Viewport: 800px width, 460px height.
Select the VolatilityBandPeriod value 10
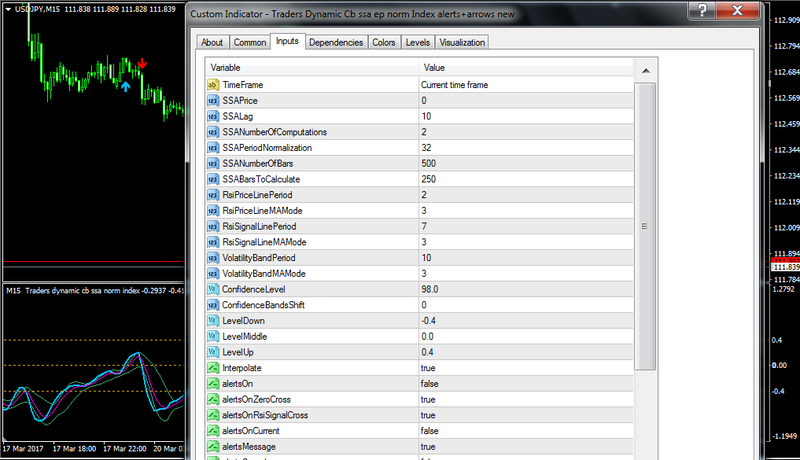(426, 258)
